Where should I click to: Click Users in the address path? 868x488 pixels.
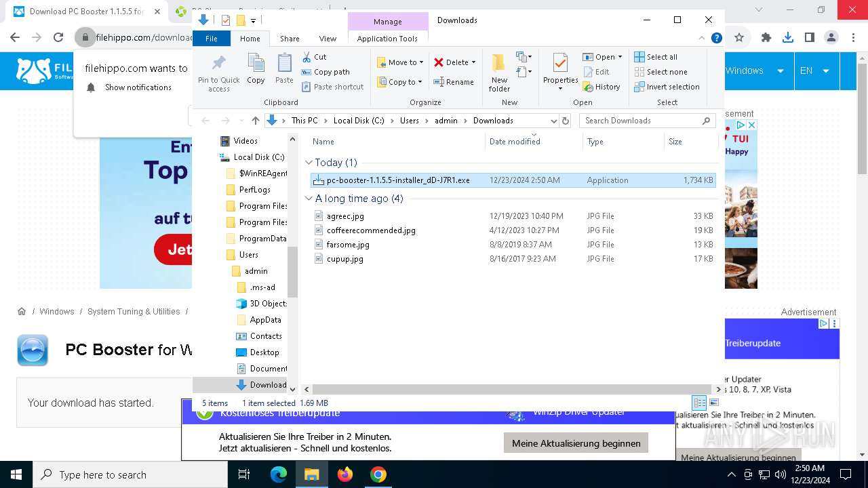[x=410, y=121]
